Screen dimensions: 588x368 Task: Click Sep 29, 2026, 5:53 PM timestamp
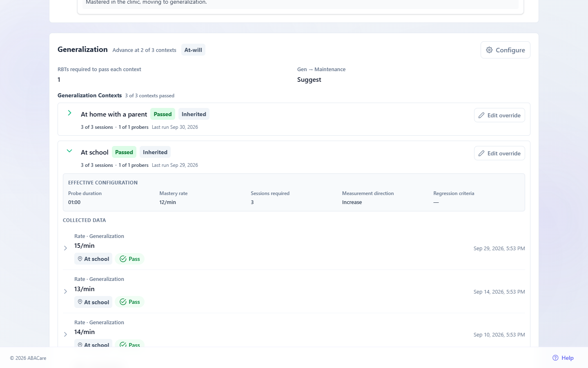[499, 249]
